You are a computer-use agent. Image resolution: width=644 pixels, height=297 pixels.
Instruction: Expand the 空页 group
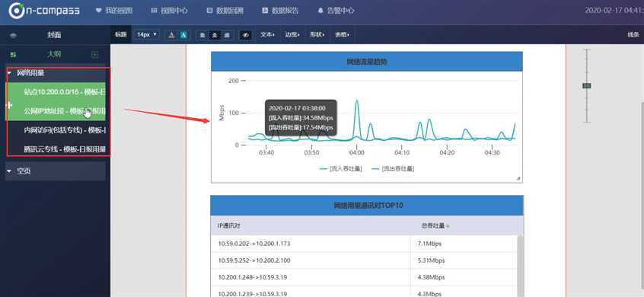pyautogui.click(x=9, y=171)
